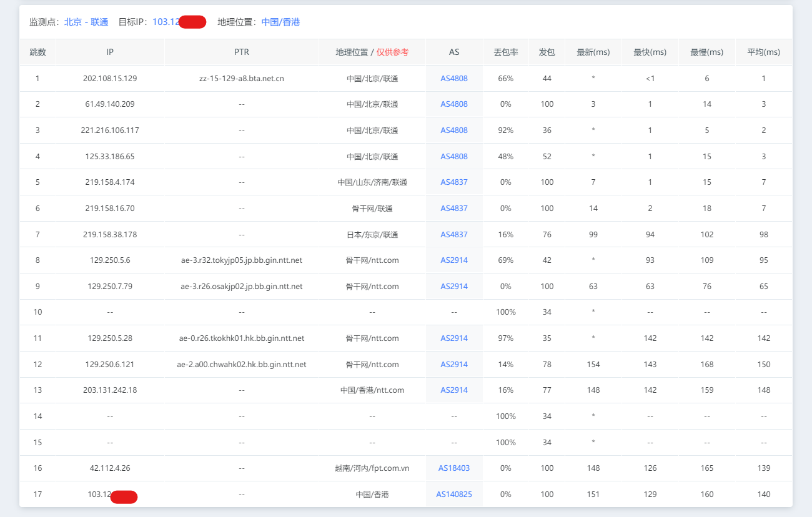Select the 92% packet loss value

tap(506, 130)
